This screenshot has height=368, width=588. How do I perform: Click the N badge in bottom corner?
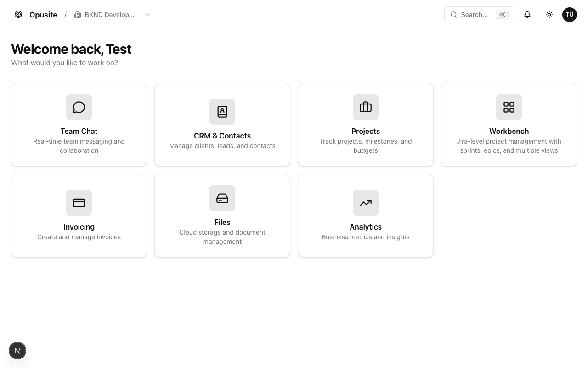[17, 350]
